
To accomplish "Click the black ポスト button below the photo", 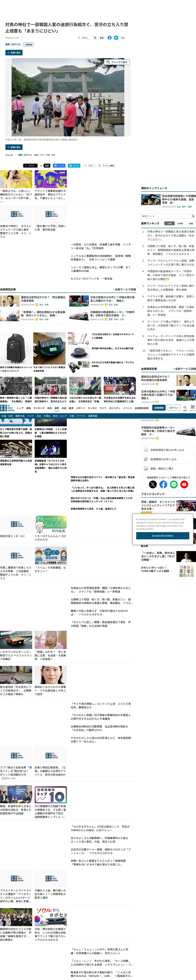I will point(30,165).
